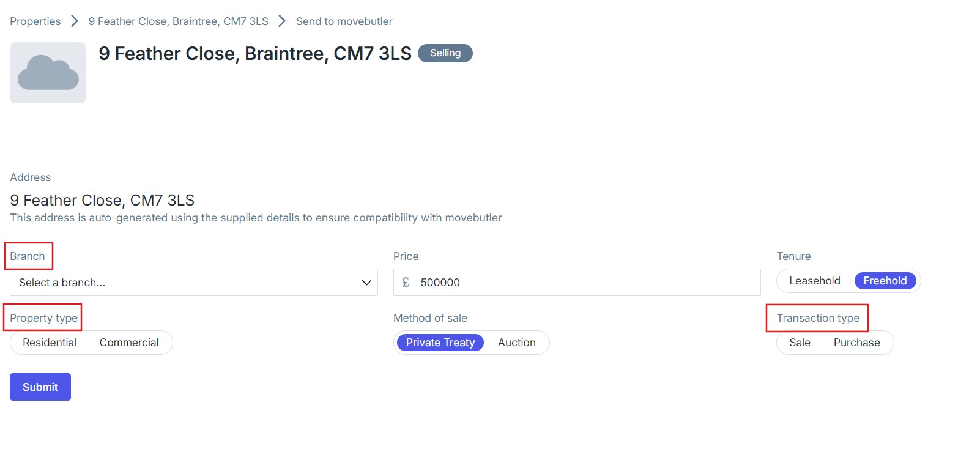This screenshot has width=980, height=460.
Task: Open 9 Feather Close breadcrumb link
Action: click(x=178, y=21)
